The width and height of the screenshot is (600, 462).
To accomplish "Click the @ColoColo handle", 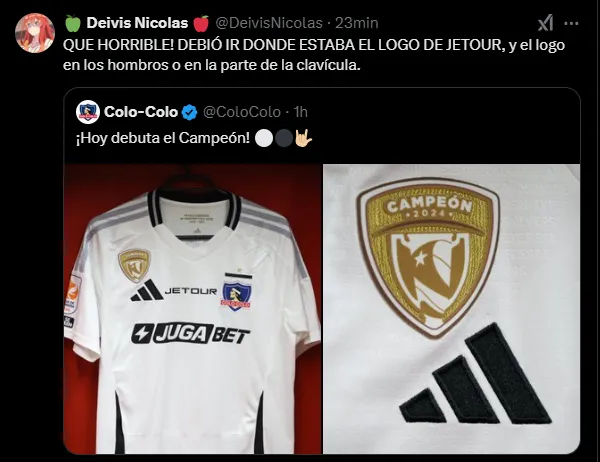I will (242, 112).
